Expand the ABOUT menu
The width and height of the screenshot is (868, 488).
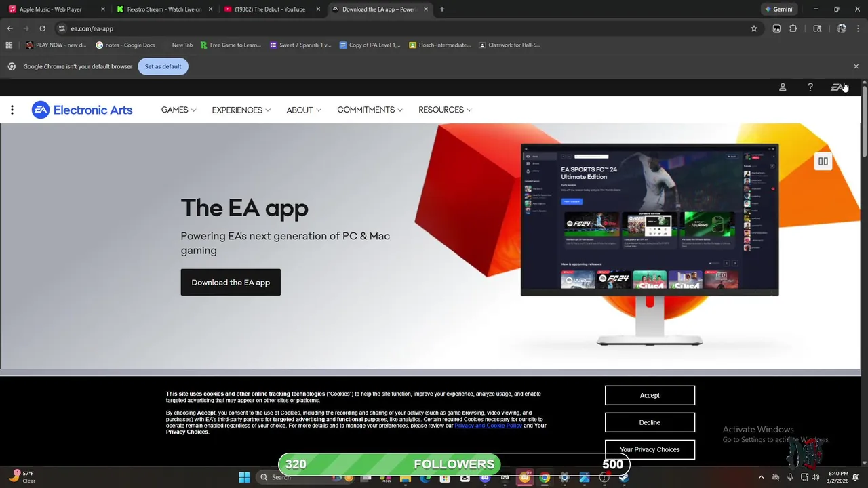303,110
